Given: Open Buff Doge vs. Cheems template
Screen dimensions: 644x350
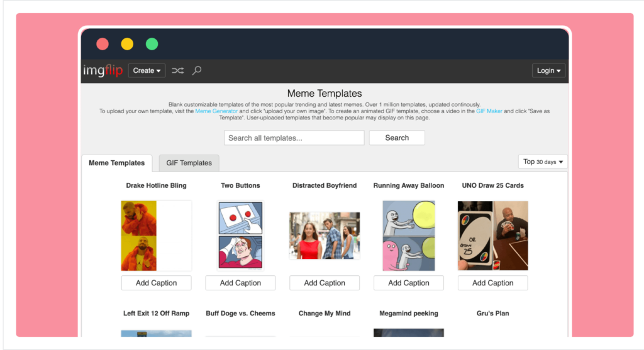Looking at the screenshot, I should [x=240, y=313].
